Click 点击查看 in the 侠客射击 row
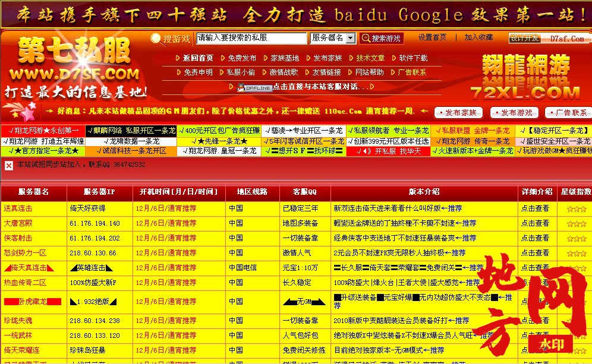Screen dimensions: 592x364 coord(535,238)
